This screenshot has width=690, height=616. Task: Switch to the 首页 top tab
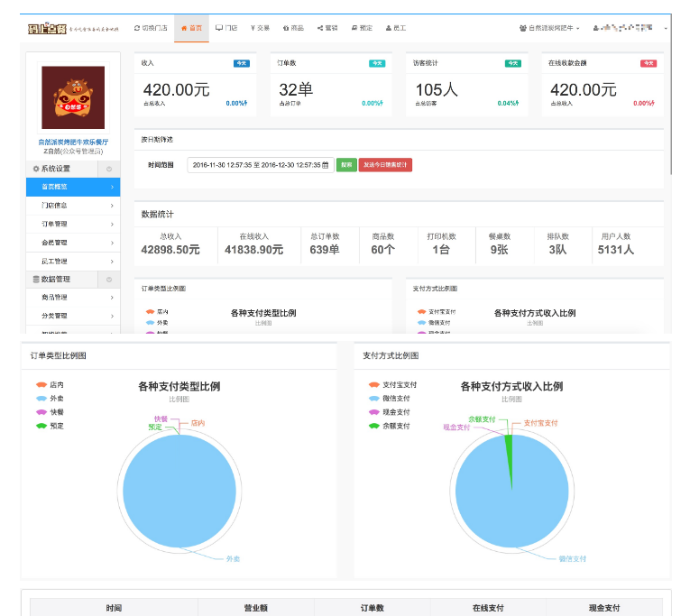point(191,28)
